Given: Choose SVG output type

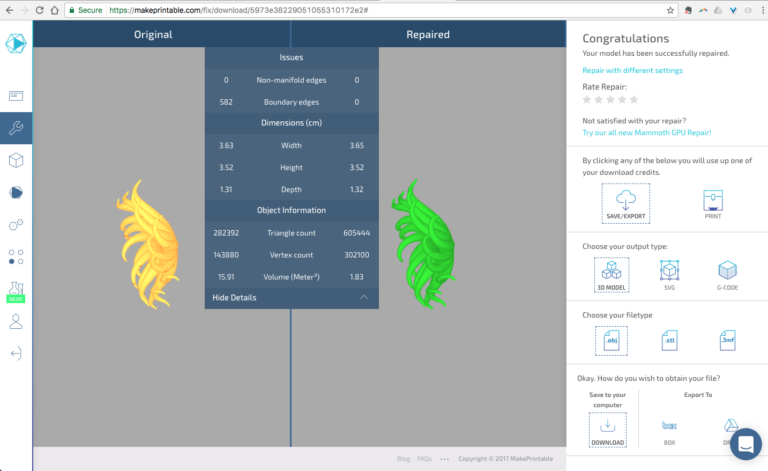Looking at the screenshot, I should click(669, 273).
